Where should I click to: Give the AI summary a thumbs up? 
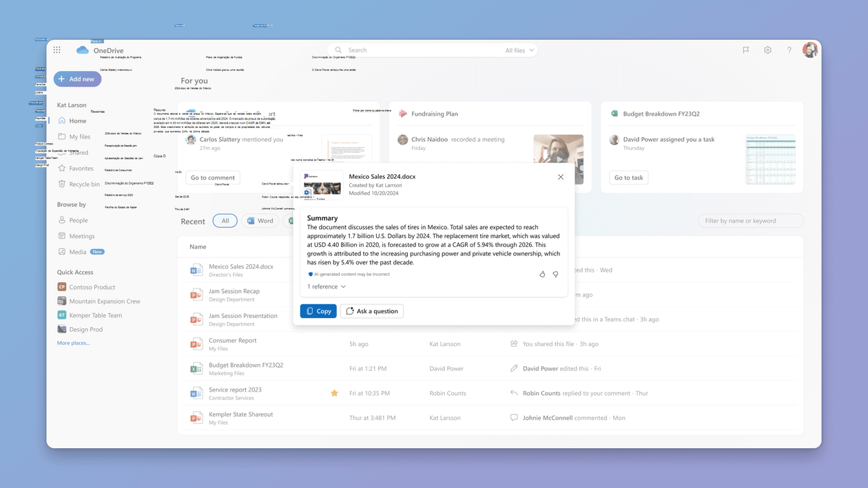[541, 274]
